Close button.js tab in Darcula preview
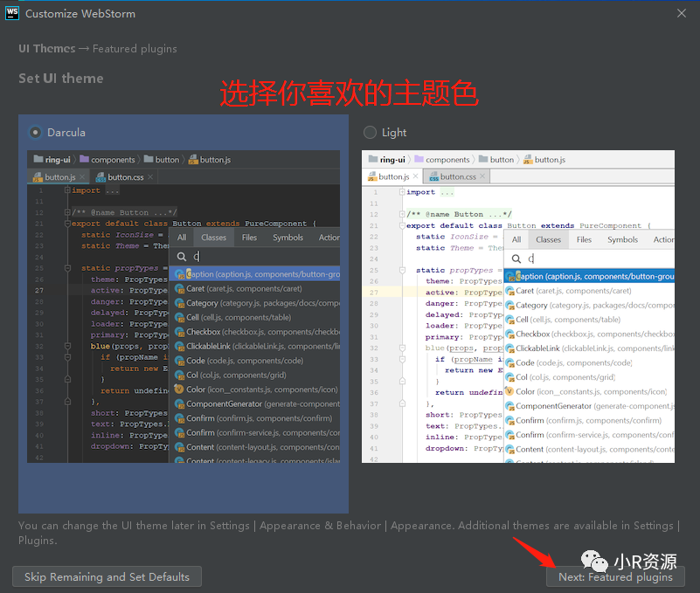Screen dimensions: 700x593 (x=82, y=177)
